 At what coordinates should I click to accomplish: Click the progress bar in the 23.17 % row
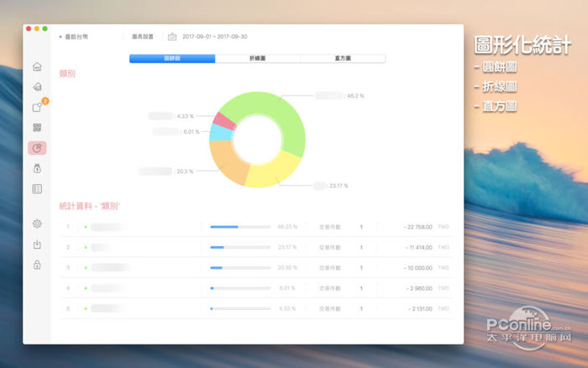(x=240, y=247)
